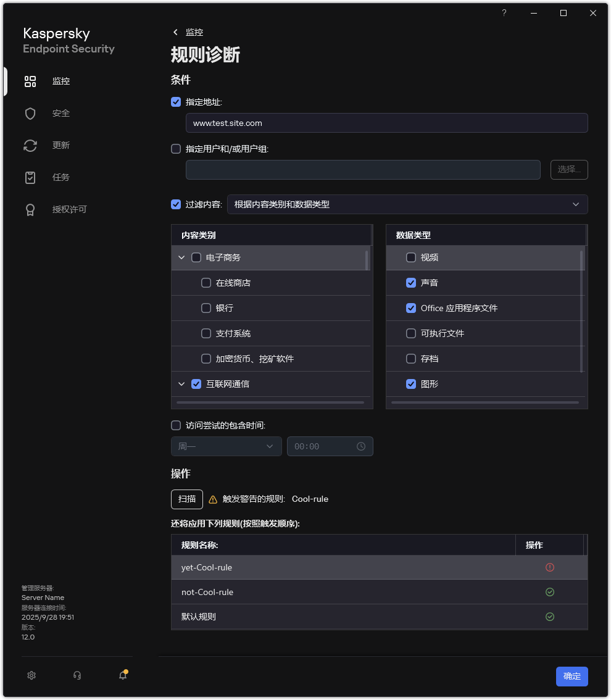Check the 指定用户和/或用户组 option

pos(176,148)
